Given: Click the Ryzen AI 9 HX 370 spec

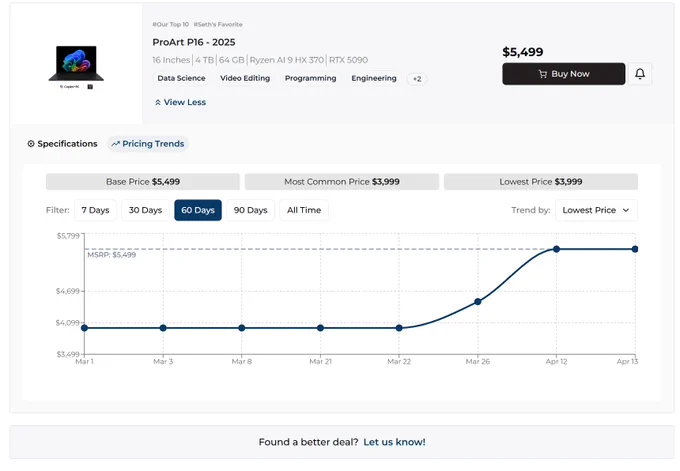Looking at the screenshot, I should tap(287, 60).
